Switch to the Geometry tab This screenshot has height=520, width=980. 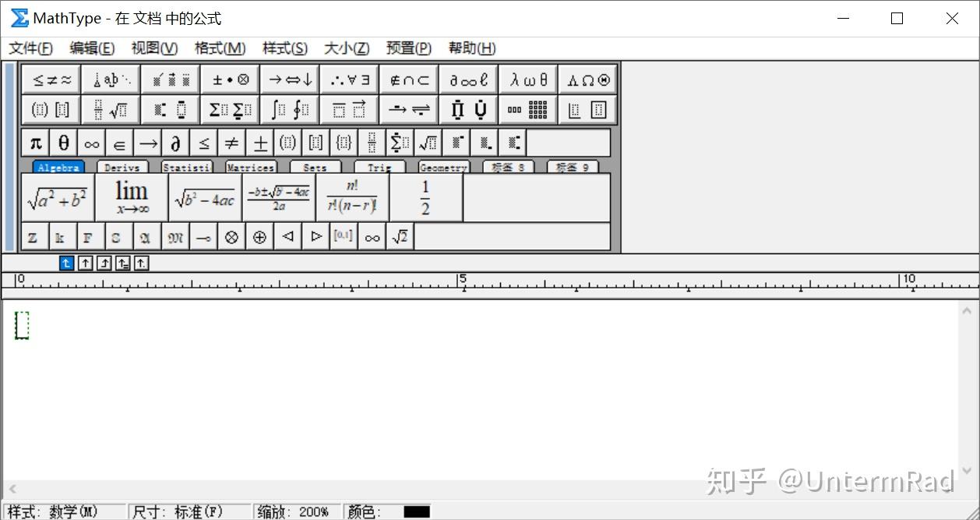pos(443,167)
